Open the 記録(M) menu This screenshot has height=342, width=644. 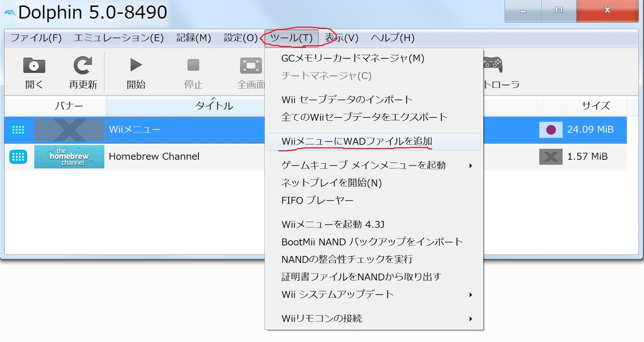(194, 38)
